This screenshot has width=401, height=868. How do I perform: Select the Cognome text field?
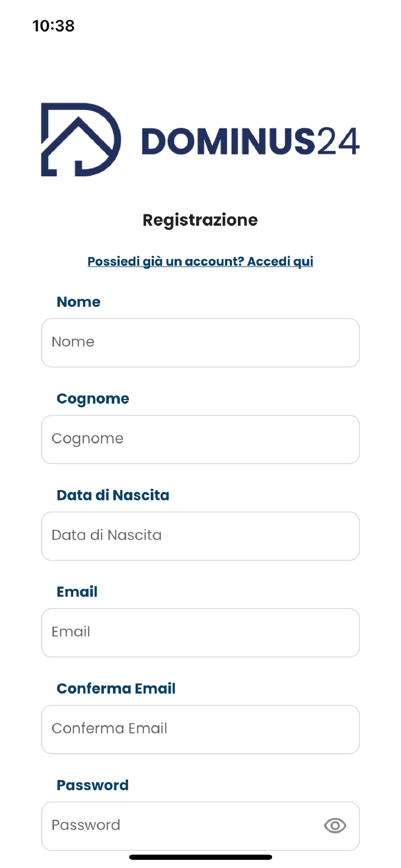200,440
